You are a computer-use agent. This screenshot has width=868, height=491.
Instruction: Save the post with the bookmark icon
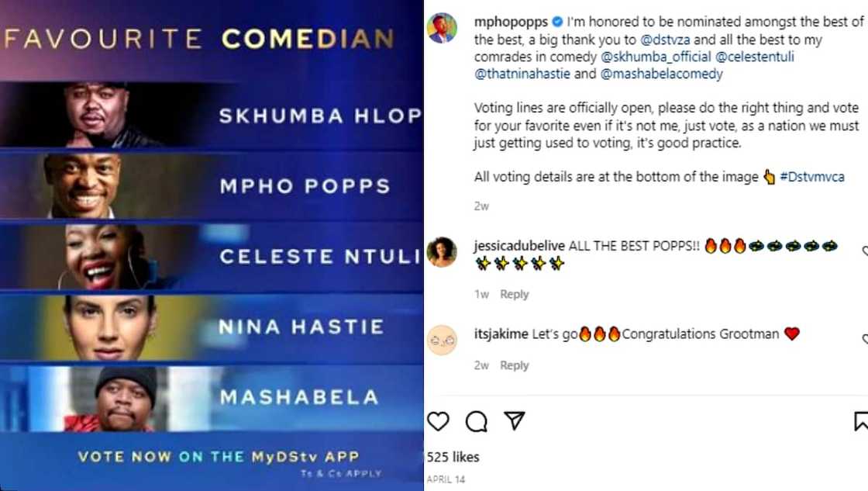tap(861, 421)
